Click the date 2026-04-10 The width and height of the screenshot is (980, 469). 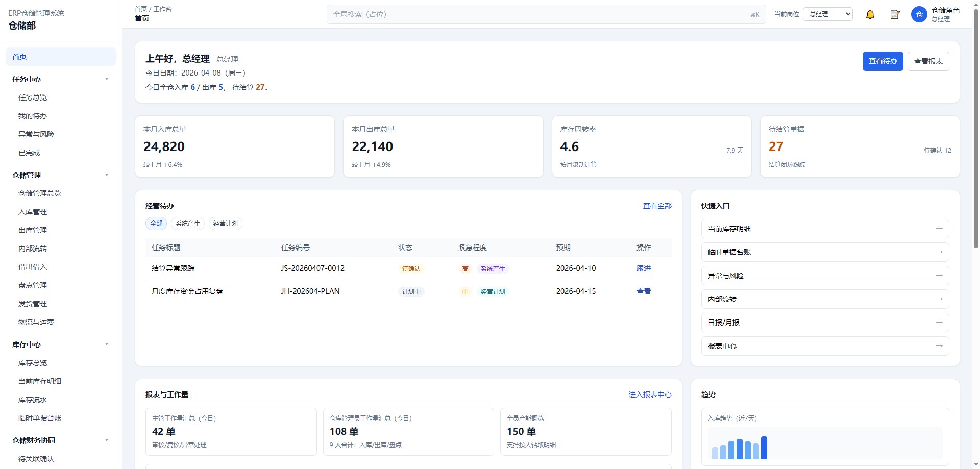pyautogui.click(x=576, y=268)
